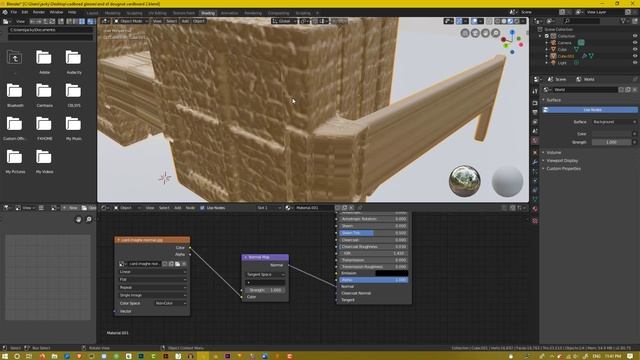
Task: Open the World properties tab icon
Action: pos(535,141)
